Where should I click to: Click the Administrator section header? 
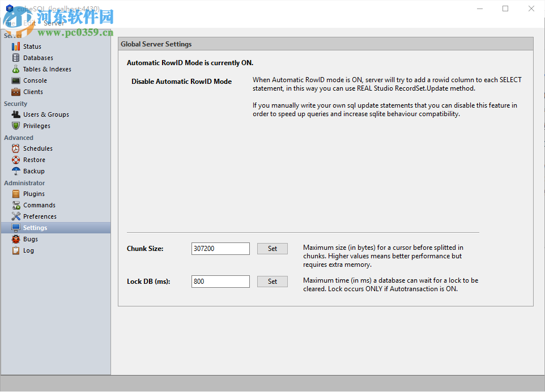[24, 183]
